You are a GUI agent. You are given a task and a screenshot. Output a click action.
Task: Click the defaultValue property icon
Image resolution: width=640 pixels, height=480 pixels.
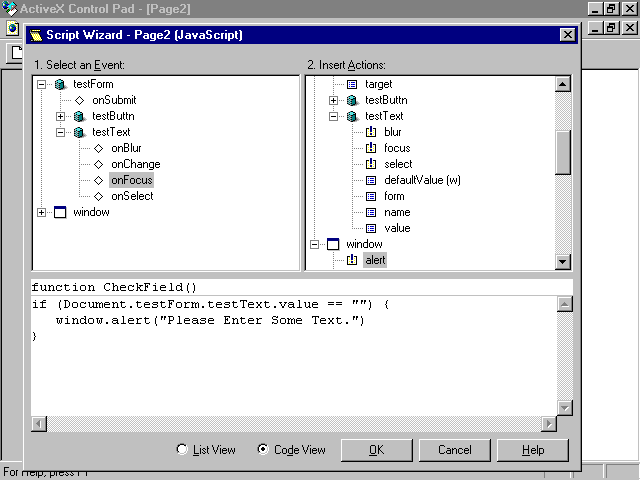tap(371, 180)
